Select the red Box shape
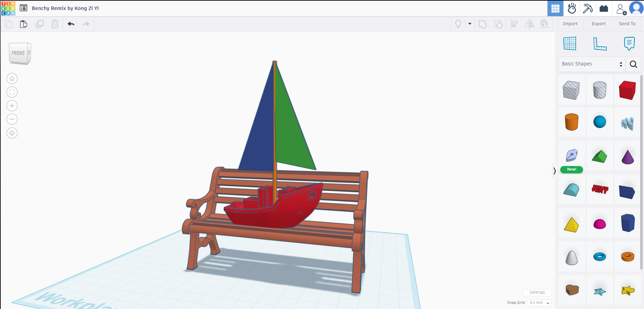644x309 pixels. pyautogui.click(x=627, y=90)
